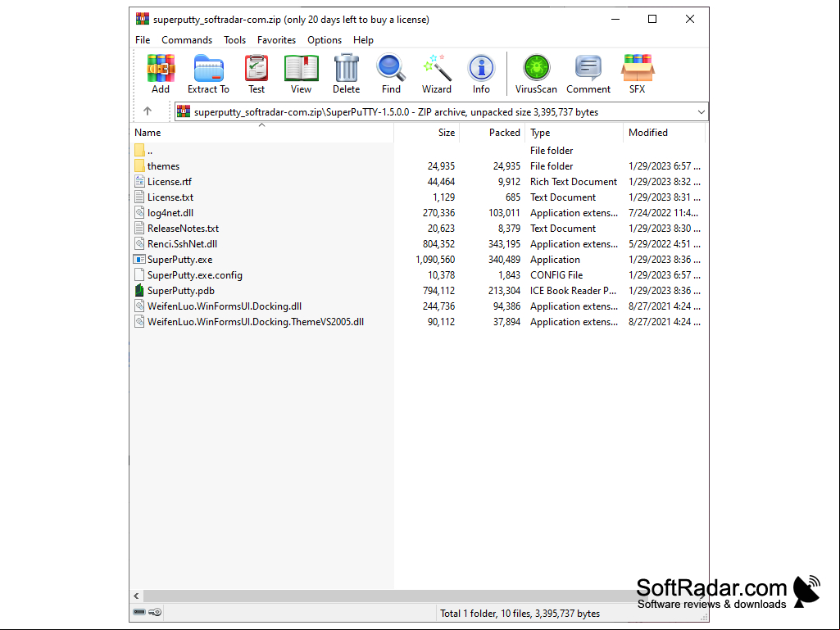Open the Find magnifier tool
The image size is (840, 630).
(391, 74)
